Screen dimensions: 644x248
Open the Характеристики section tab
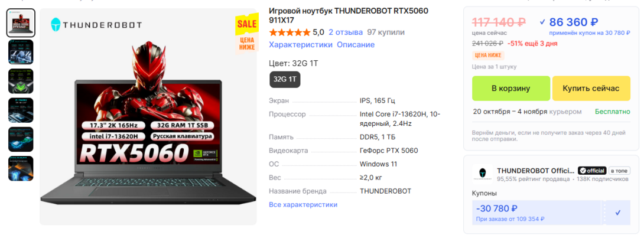coord(301,45)
